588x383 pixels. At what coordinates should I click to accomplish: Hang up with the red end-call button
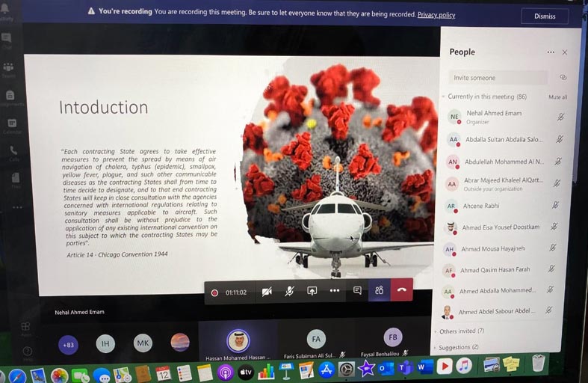[401, 290]
